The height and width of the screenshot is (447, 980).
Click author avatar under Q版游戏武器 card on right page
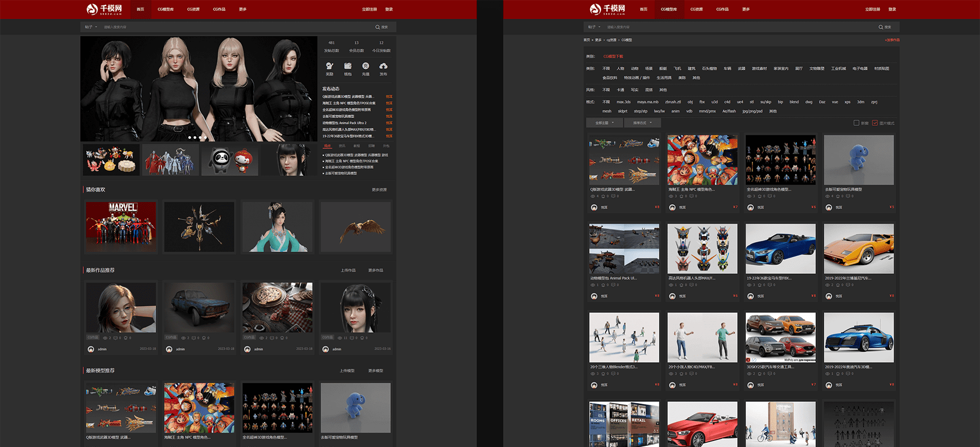[x=594, y=207]
